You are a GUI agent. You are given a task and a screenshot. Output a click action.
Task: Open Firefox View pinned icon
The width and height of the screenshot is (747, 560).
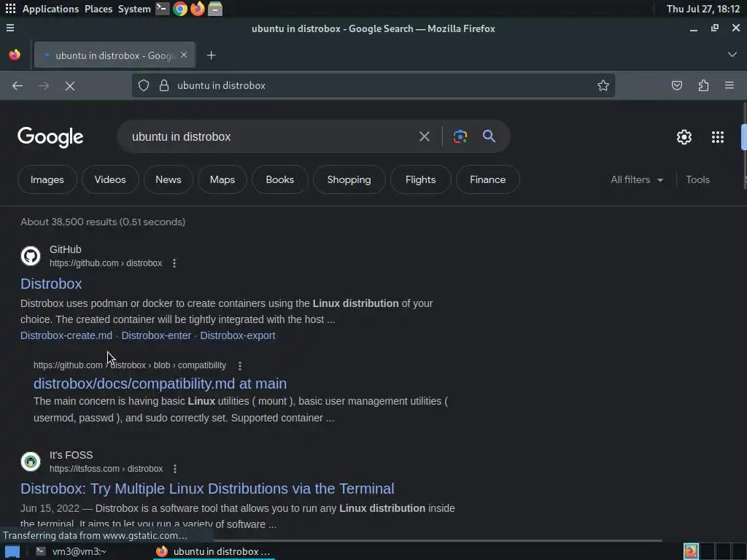click(x=15, y=55)
